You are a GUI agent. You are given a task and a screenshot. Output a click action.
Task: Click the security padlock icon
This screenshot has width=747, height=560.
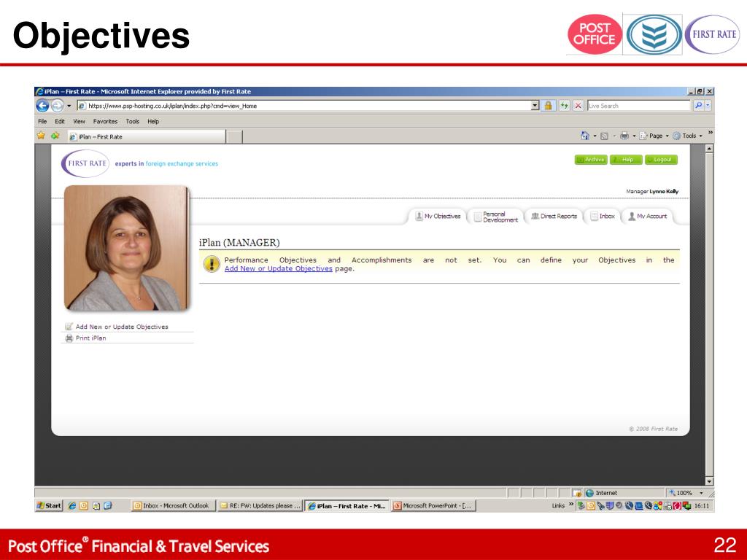point(549,106)
